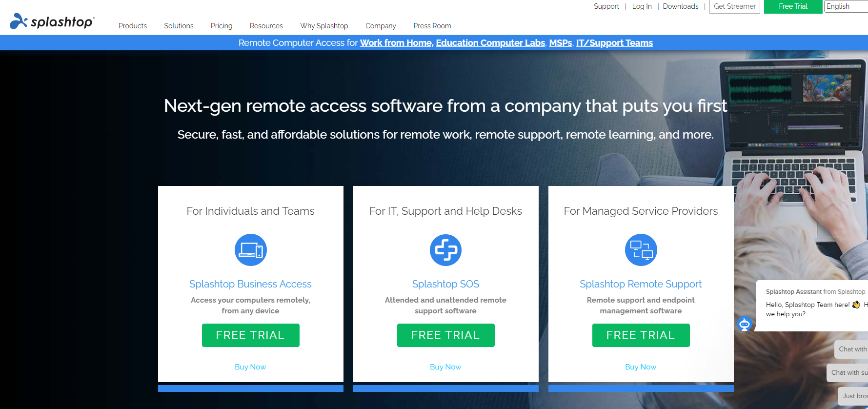Click 'Attended and unattended remote support' description
Viewport: 868px width, 409px height.
445,306
